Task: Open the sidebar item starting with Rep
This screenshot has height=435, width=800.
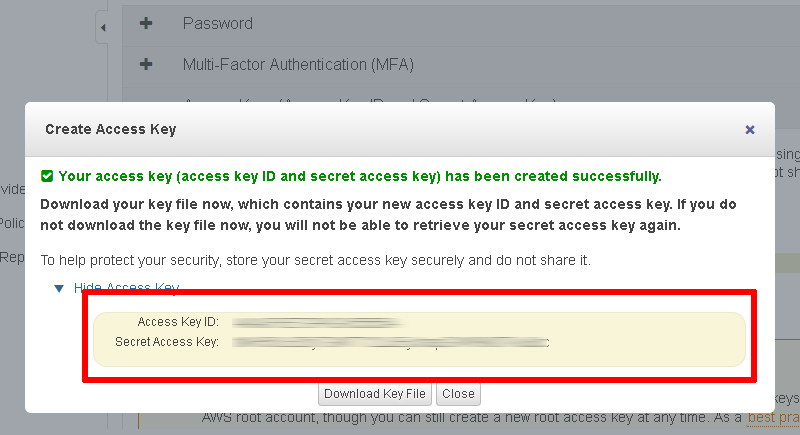Action: [12, 258]
